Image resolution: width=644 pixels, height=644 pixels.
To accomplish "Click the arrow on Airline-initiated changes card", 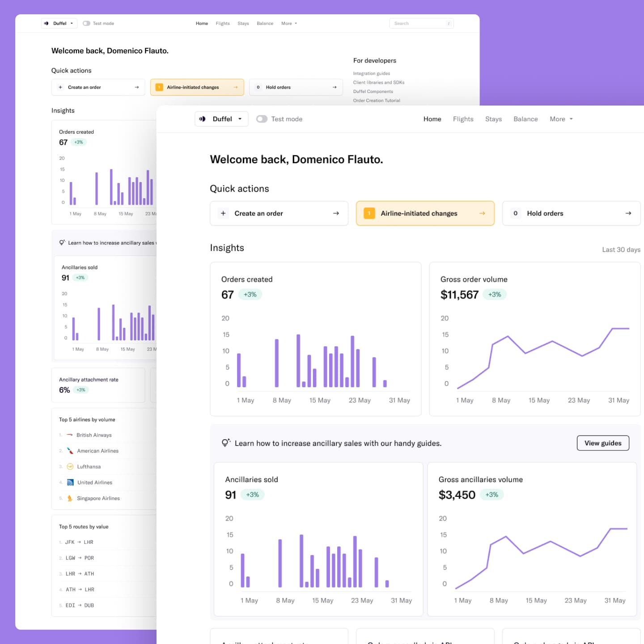I will (x=482, y=213).
